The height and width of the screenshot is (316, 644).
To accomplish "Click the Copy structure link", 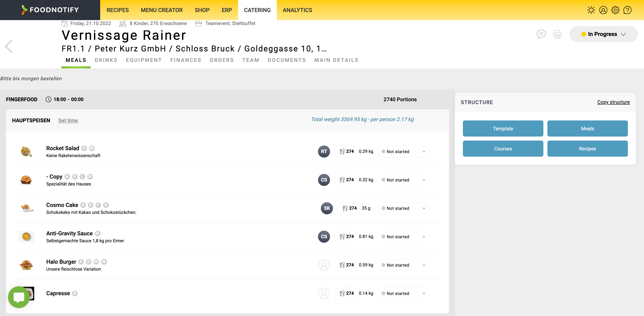I will point(613,102).
